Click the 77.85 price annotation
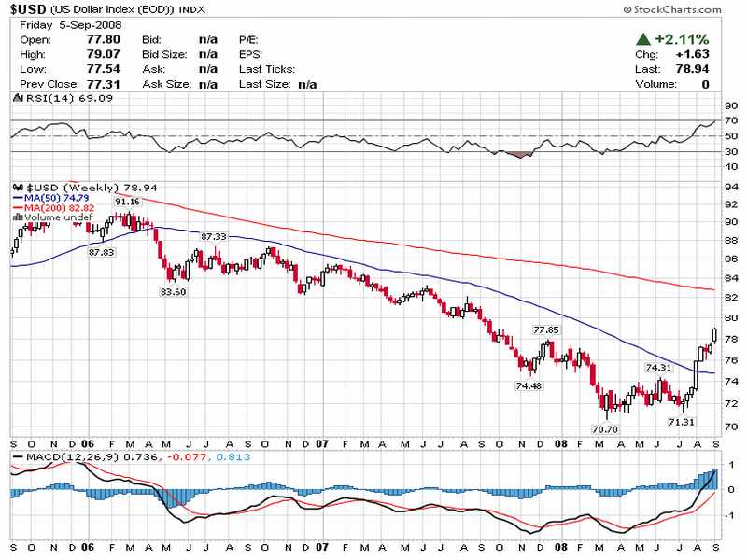 546,329
